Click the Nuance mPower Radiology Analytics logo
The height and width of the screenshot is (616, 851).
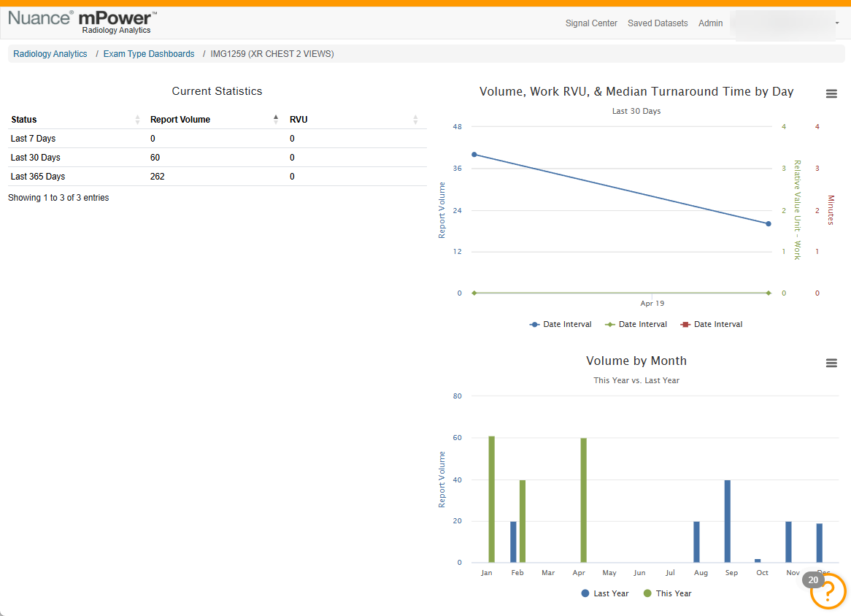coord(82,22)
